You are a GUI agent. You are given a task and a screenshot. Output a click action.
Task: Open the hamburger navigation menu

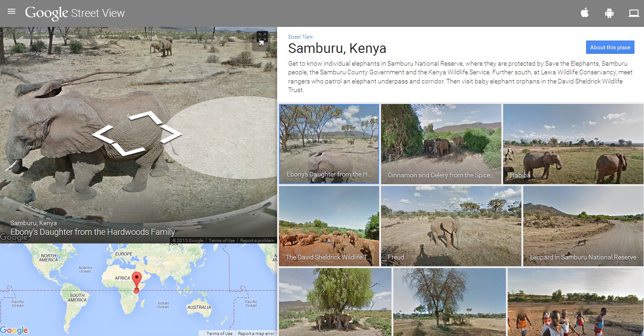11,11
